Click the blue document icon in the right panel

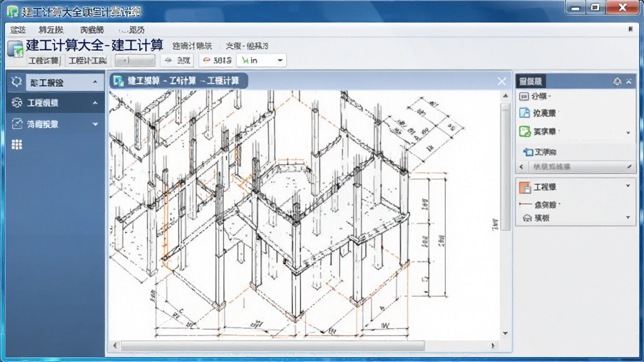click(525, 113)
